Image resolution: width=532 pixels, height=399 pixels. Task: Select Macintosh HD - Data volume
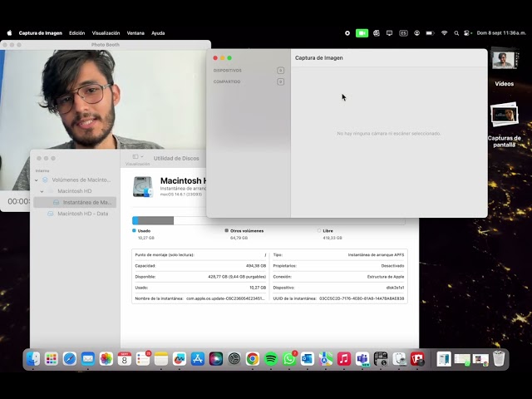click(x=75, y=214)
